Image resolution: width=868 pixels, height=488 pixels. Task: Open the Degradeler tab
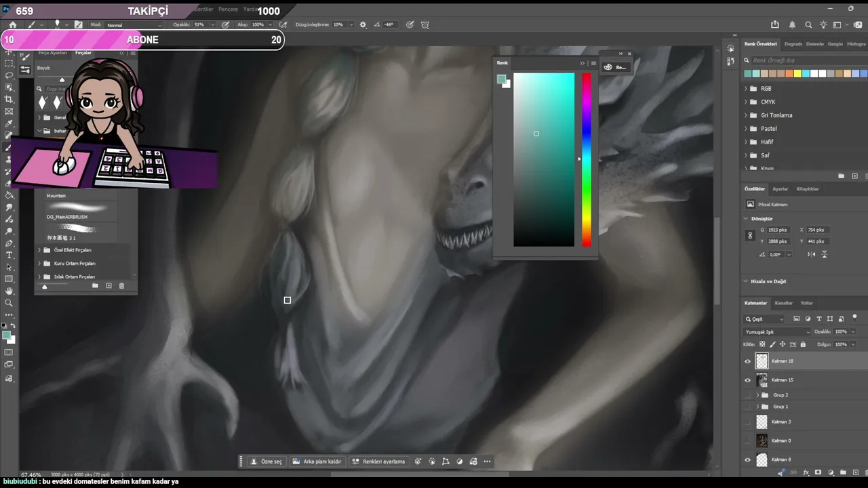(793, 44)
